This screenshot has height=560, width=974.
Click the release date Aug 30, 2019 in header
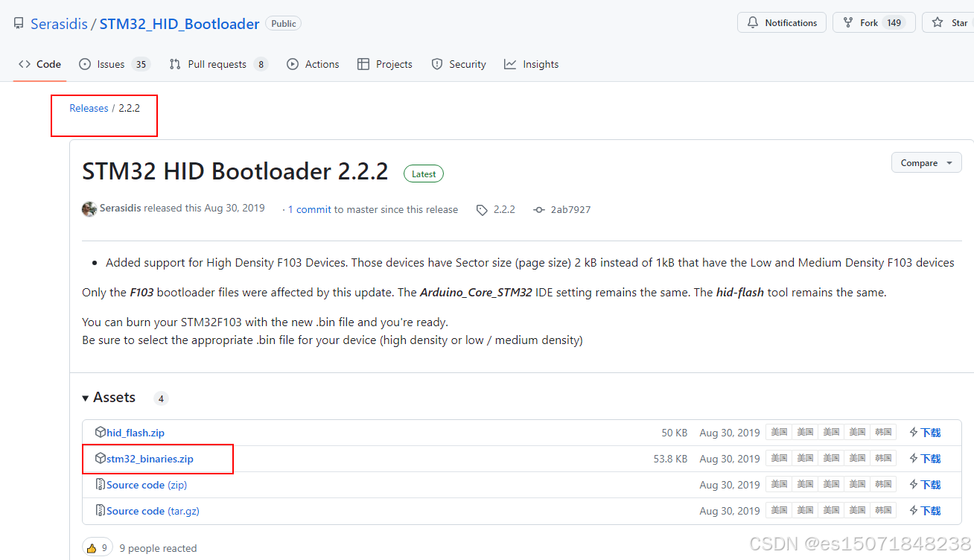coord(235,209)
